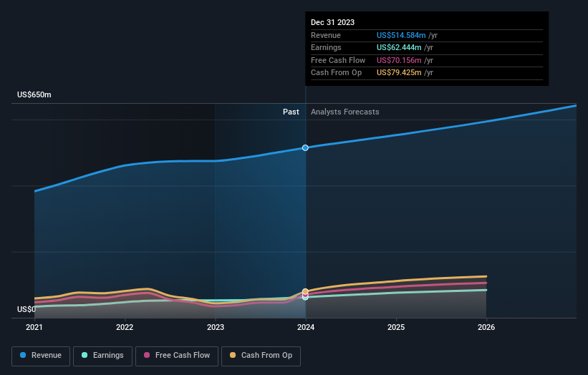Click the blue Revenue data point marker
The height and width of the screenshot is (375, 588).
point(305,148)
